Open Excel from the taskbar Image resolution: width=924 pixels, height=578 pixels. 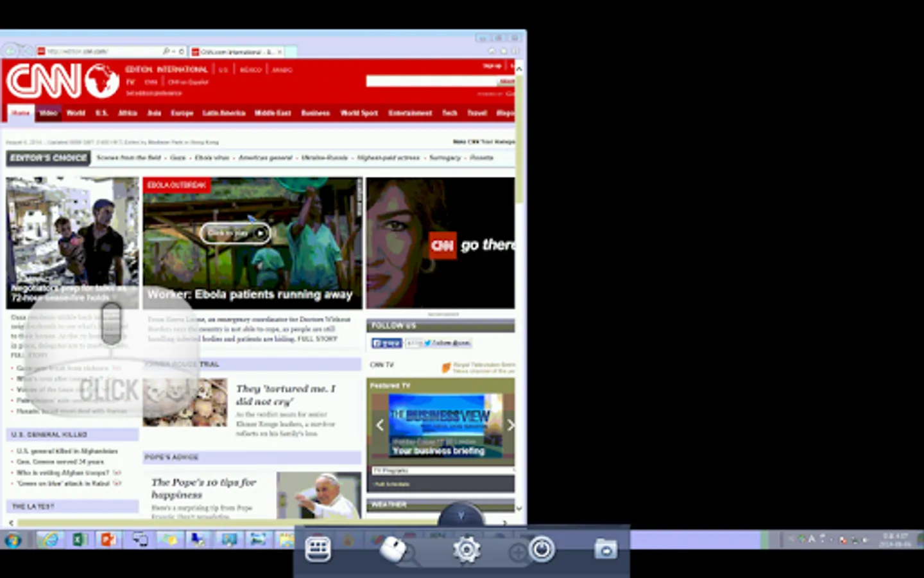coord(80,540)
